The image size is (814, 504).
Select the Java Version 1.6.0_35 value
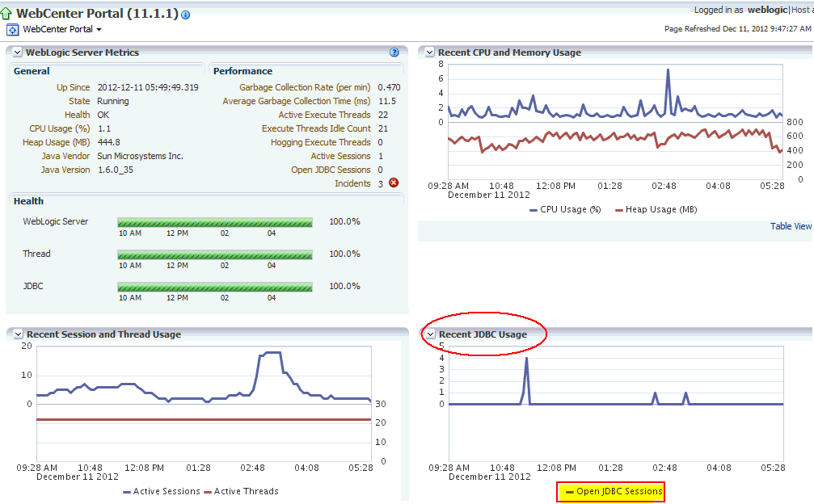116,170
